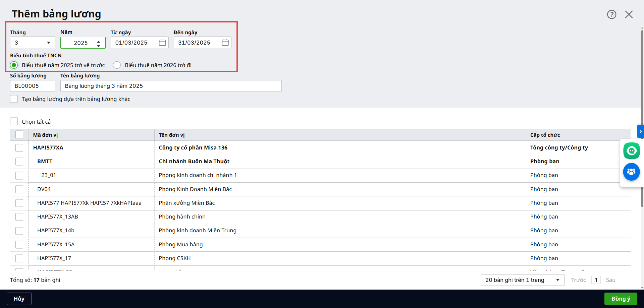The image size is (644, 308).
Task: Decrease the Năm value with down arrow
Action: (x=99, y=45)
